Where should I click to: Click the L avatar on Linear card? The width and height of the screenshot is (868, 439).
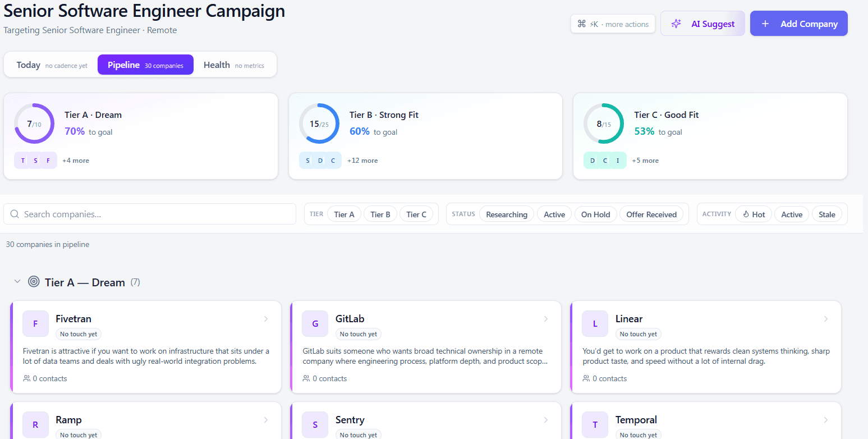coord(595,323)
